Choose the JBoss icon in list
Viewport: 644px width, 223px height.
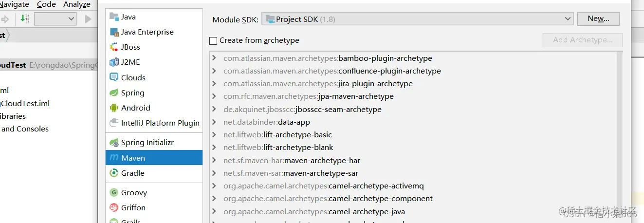[114, 47]
